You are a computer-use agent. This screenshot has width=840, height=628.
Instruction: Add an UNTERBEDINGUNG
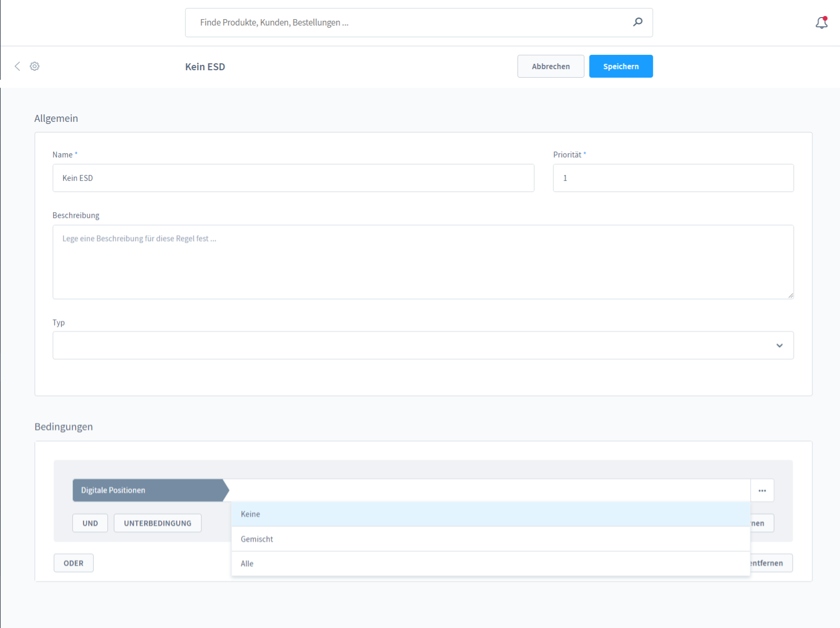coord(157,523)
